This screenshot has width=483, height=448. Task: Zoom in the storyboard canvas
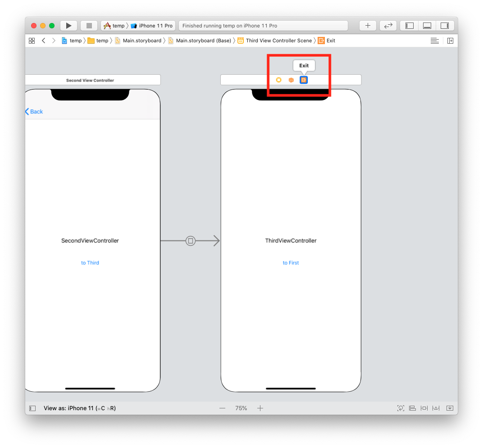260,408
